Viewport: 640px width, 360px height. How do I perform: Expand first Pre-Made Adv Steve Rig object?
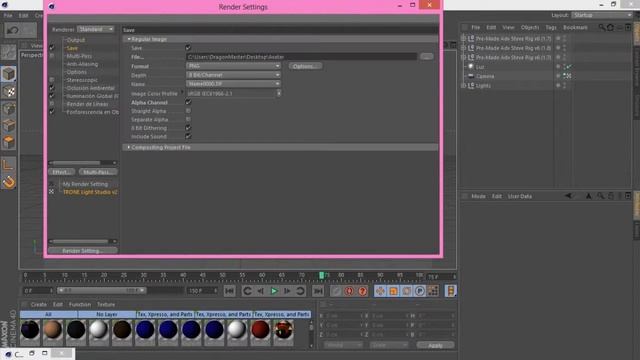[x=463, y=38]
